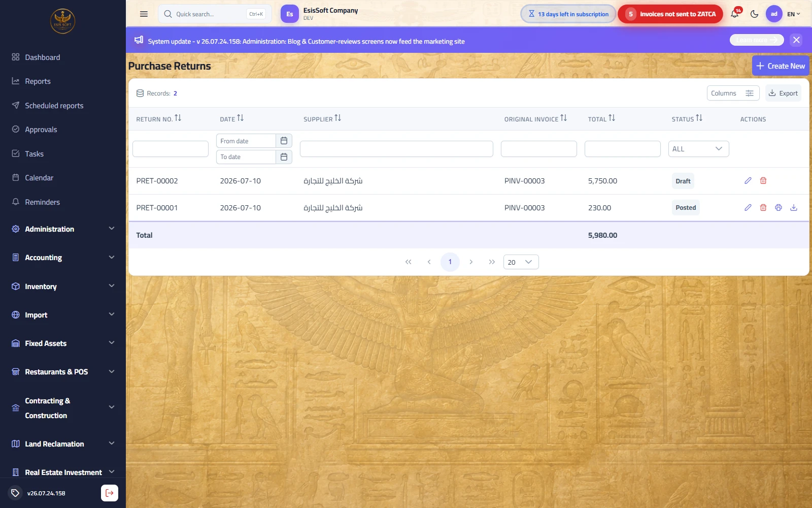Click the logout icon in sidebar footer
Screen dimensions: 812x508
click(110, 493)
